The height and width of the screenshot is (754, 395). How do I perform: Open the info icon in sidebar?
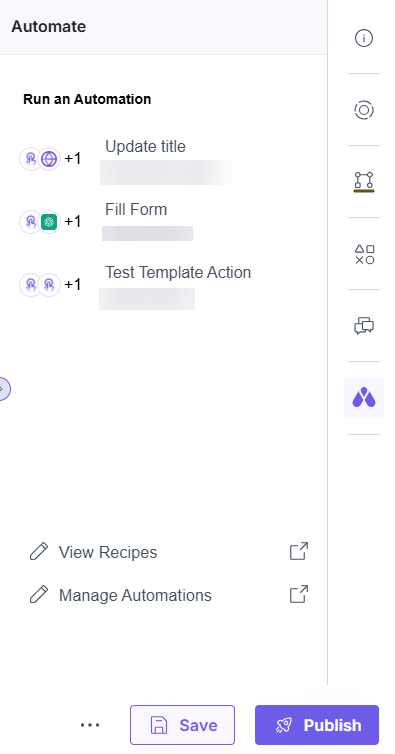coord(364,38)
